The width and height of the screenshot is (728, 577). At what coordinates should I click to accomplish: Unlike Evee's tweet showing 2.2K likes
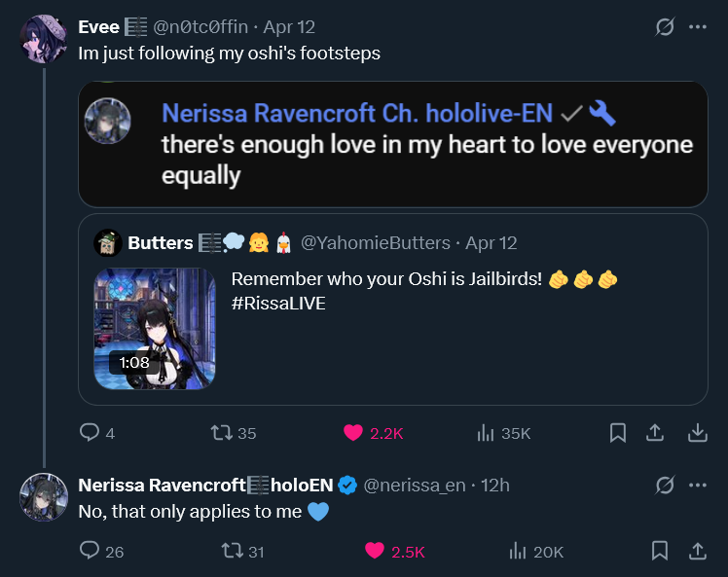(x=353, y=433)
